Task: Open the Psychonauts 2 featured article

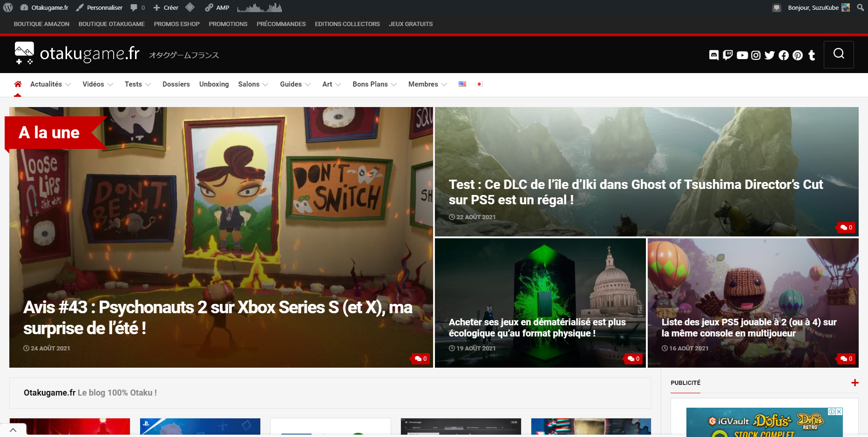Action: pos(218,317)
